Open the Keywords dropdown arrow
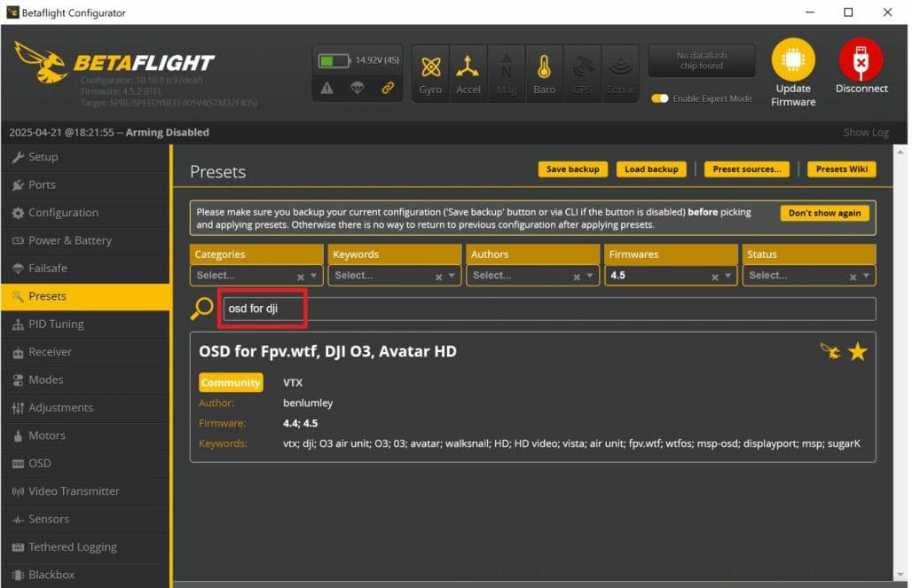Screen dimensions: 920x588 pyautogui.click(x=452, y=275)
